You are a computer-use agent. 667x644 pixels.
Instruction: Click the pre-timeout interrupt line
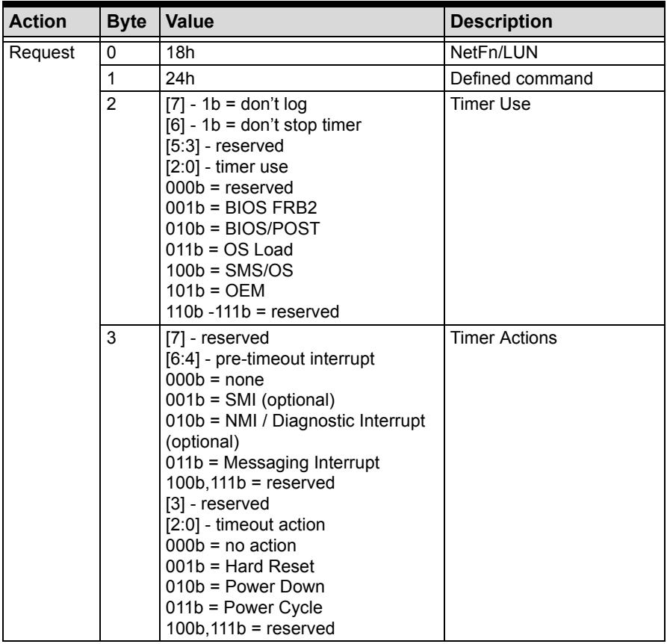(270, 359)
